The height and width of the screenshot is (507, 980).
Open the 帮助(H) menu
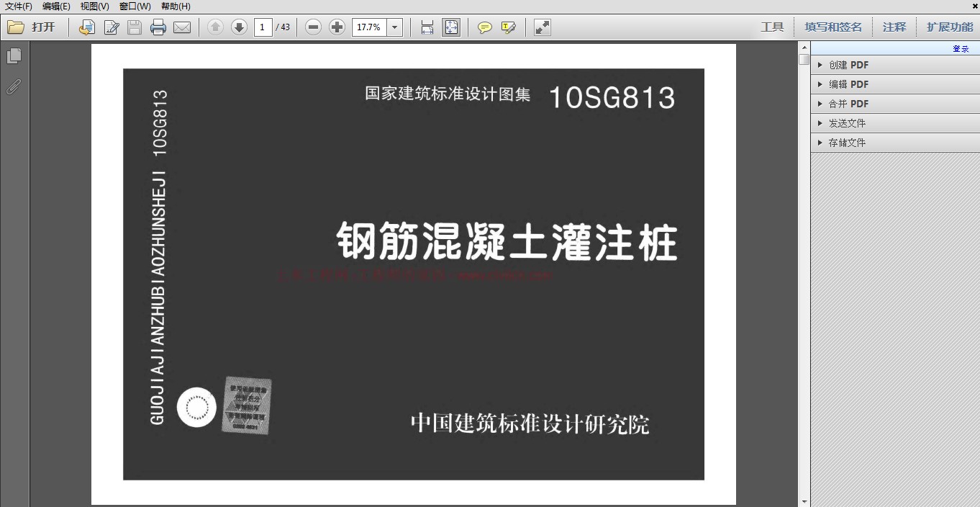[x=176, y=6]
